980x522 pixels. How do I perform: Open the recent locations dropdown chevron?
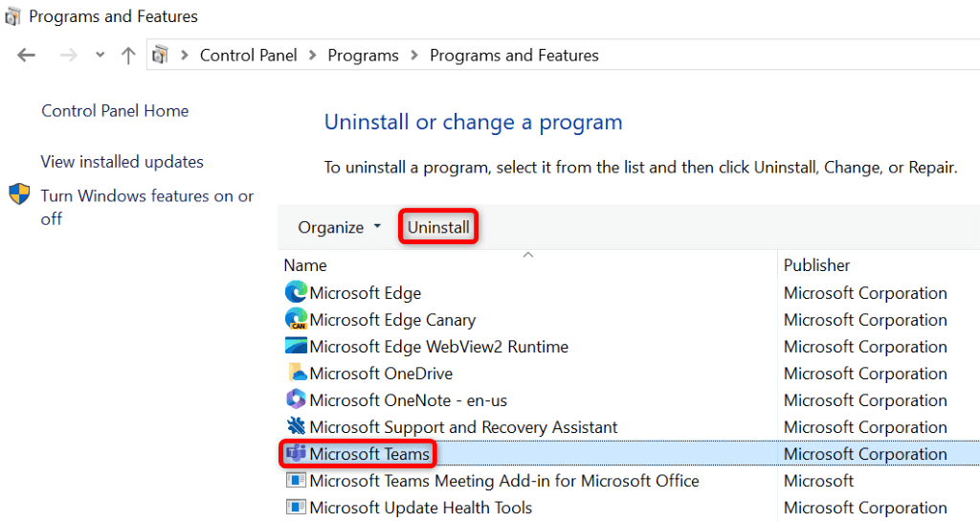click(x=100, y=56)
